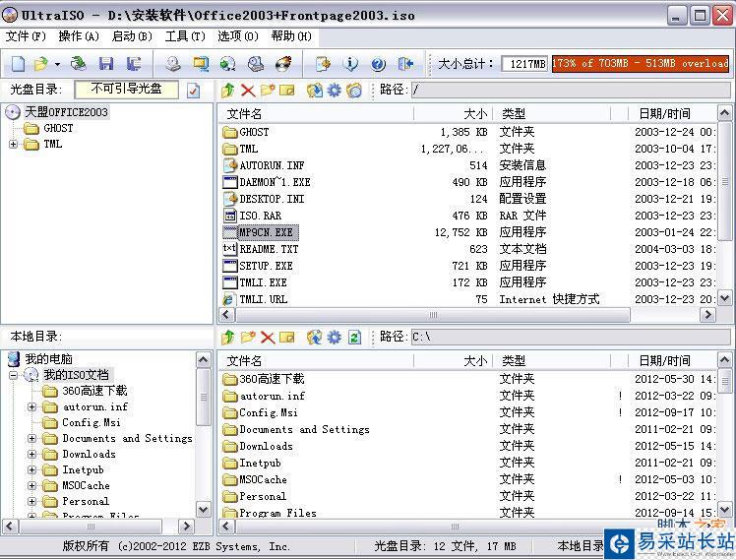Open the 选项(O) menu
Image resolution: width=736 pixels, height=560 pixels.
(x=238, y=36)
